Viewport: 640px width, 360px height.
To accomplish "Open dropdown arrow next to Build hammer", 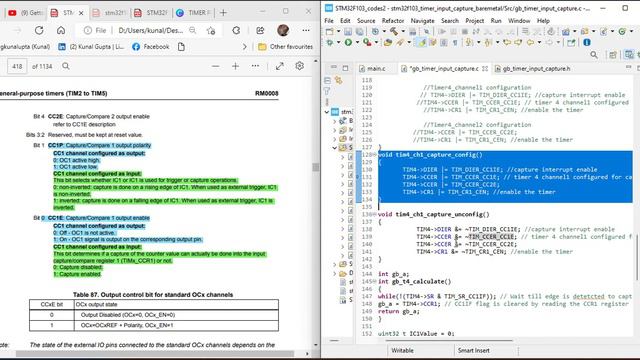I will pyautogui.click(x=403, y=31).
